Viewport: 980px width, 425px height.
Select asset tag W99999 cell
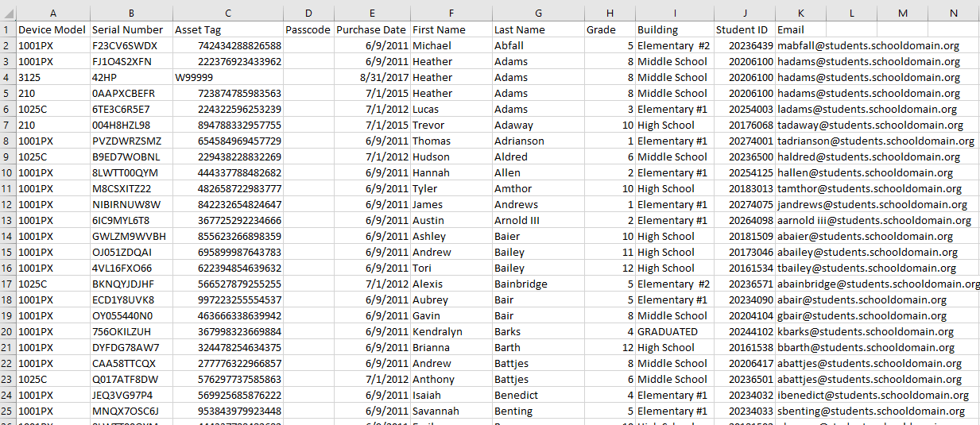tap(228, 77)
